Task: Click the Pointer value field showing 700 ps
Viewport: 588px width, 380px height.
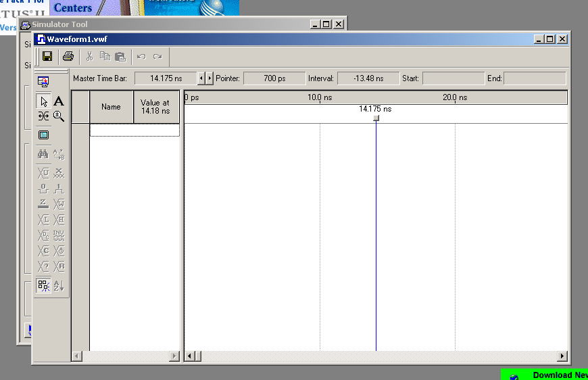Action: point(274,78)
